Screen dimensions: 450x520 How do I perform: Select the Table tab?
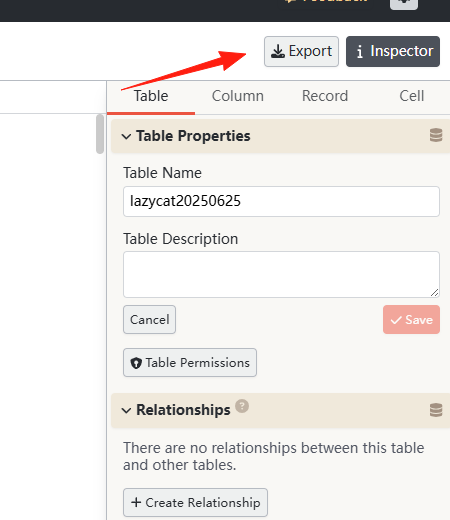click(151, 96)
